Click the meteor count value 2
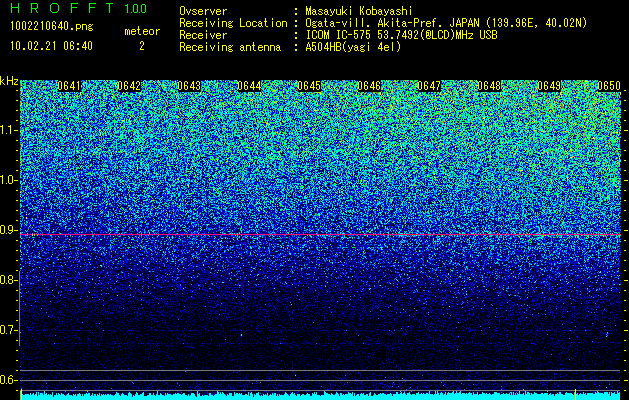This screenshot has width=629, height=400. click(x=142, y=46)
